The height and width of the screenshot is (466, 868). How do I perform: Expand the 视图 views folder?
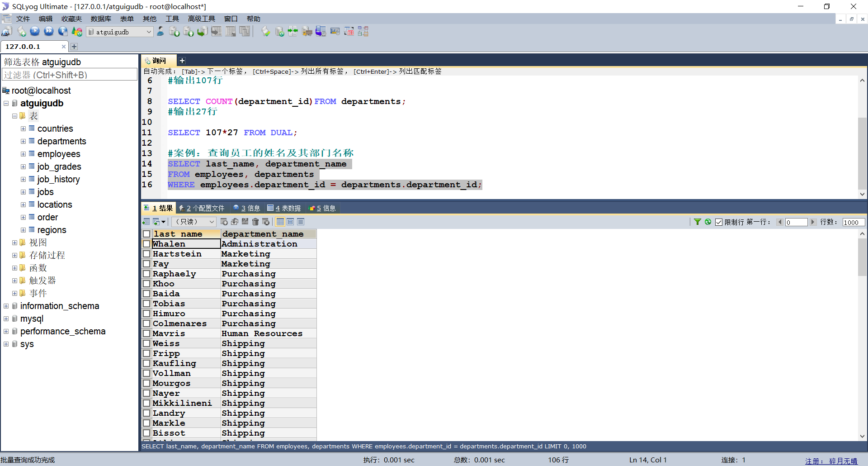(x=14, y=243)
